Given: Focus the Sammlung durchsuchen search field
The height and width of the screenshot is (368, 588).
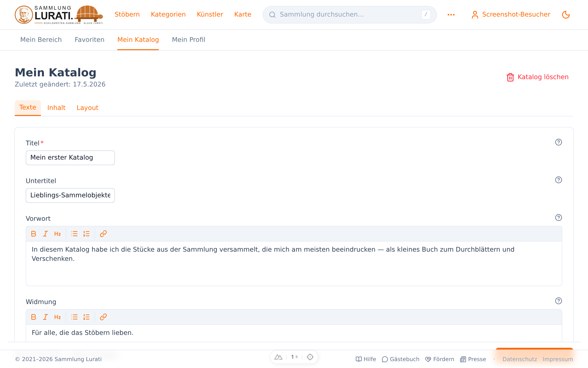Looking at the screenshot, I should pos(349,14).
